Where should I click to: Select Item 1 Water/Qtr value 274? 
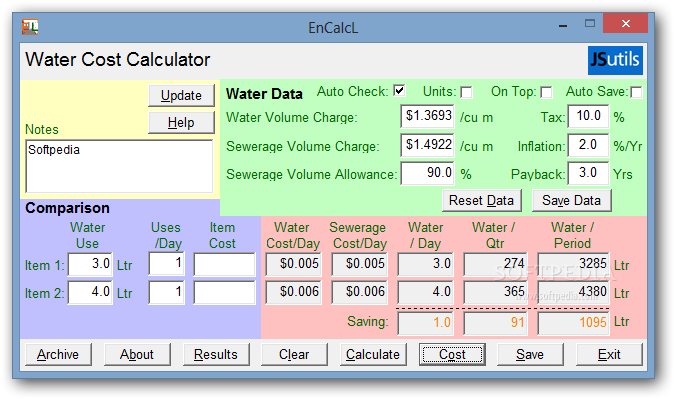pyautogui.click(x=495, y=264)
